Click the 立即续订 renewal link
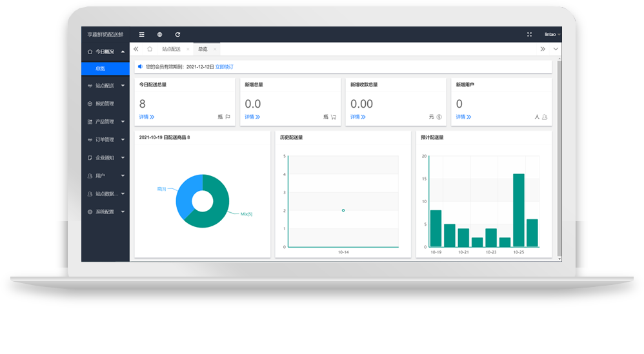 click(224, 66)
